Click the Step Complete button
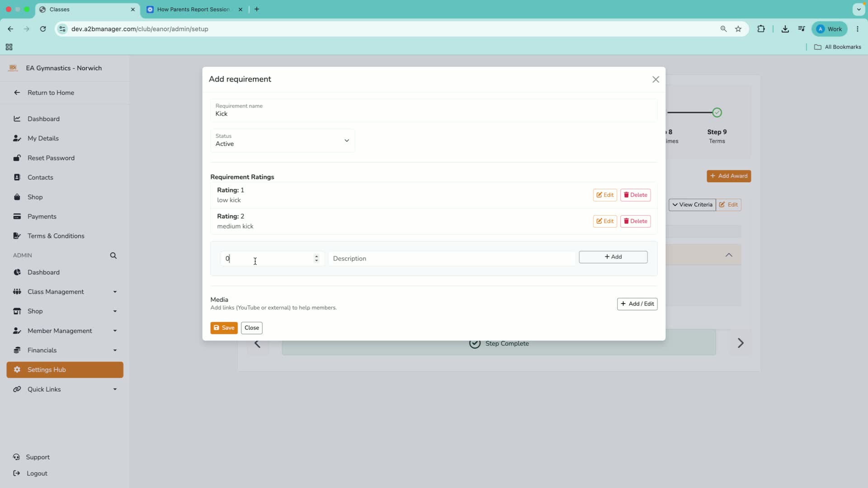 click(x=499, y=343)
